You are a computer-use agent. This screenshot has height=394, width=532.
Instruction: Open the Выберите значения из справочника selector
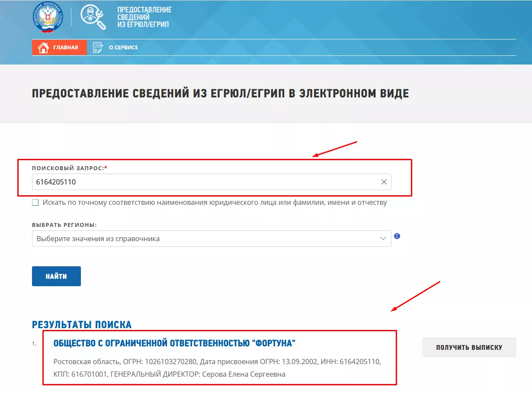[x=173, y=238]
